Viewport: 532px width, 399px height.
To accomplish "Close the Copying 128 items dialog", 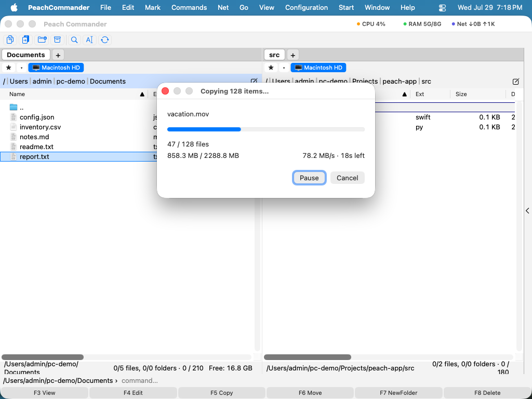I will [x=165, y=91].
